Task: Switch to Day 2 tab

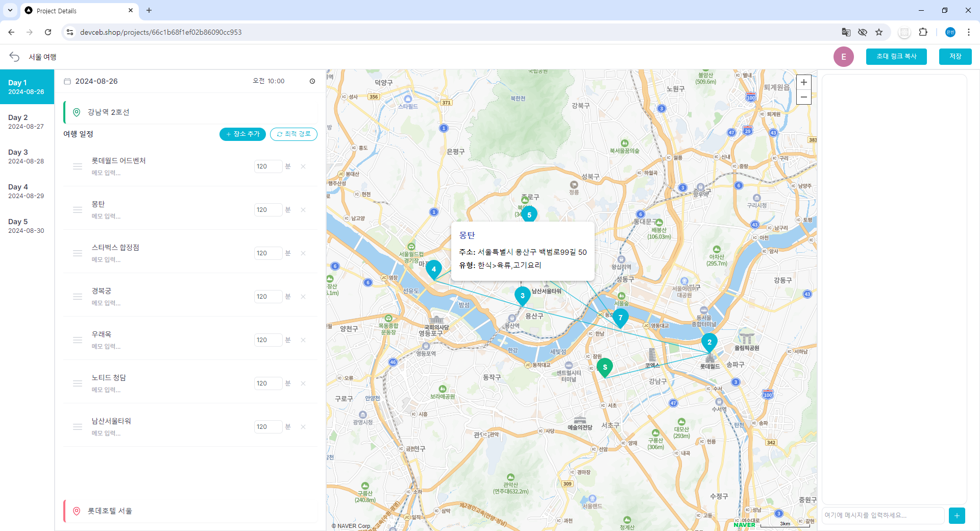Action: tap(27, 122)
